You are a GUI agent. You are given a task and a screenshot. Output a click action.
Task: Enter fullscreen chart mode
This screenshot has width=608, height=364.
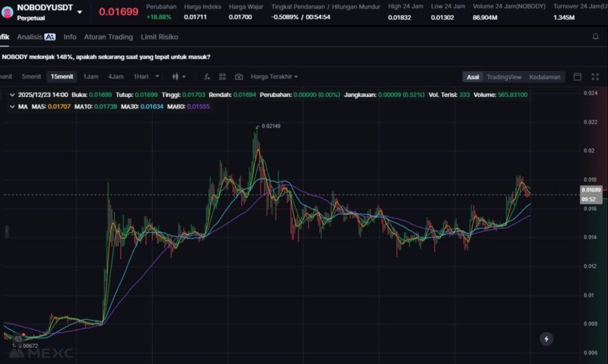pyautogui.click(x=595, y=77)
